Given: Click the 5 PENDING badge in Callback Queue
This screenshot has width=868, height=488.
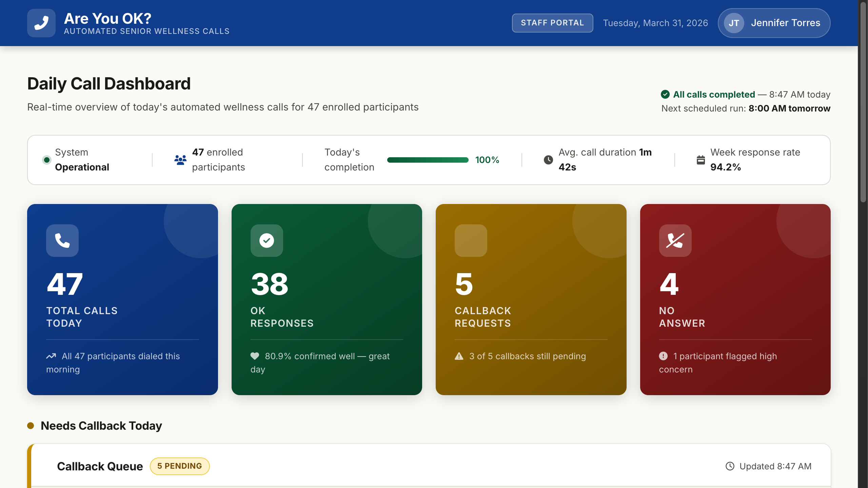Looking at the screenshot, I should 180,466.
